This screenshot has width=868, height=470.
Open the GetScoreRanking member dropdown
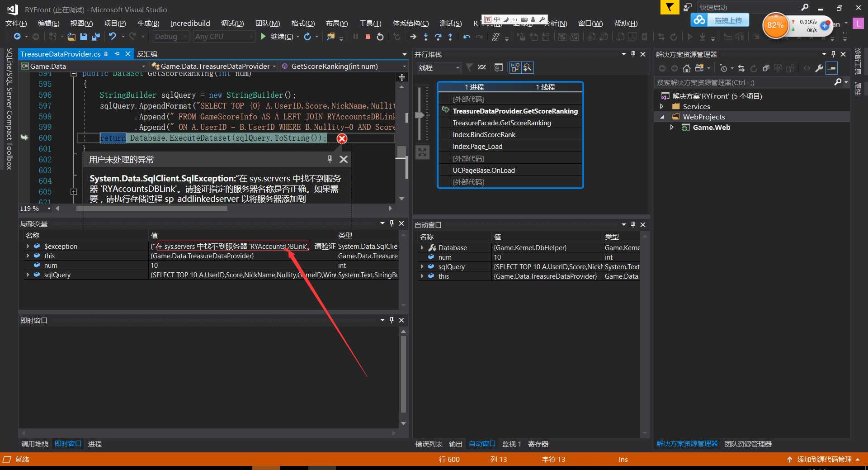coord(344,66)
